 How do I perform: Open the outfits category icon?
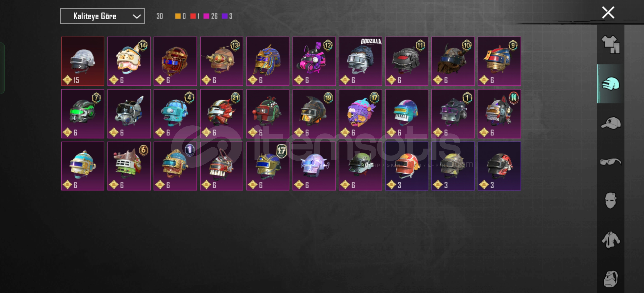(x=610, y=44)
